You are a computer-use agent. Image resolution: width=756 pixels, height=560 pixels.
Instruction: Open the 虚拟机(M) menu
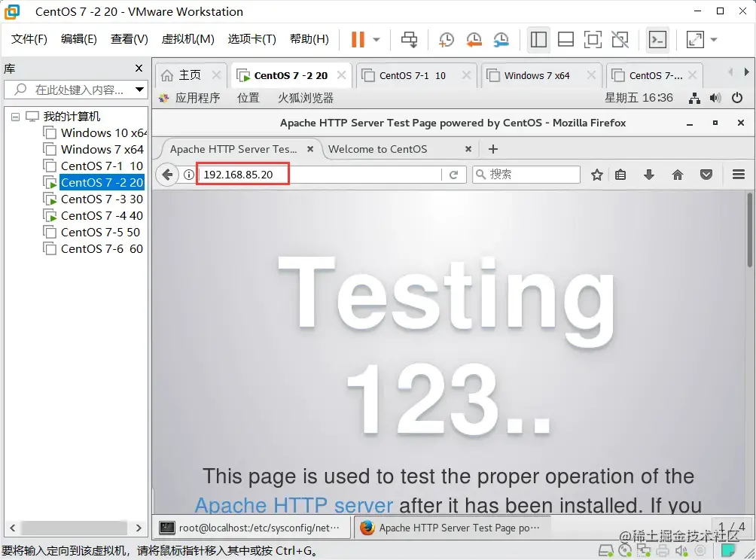click(x=187, y=39)
